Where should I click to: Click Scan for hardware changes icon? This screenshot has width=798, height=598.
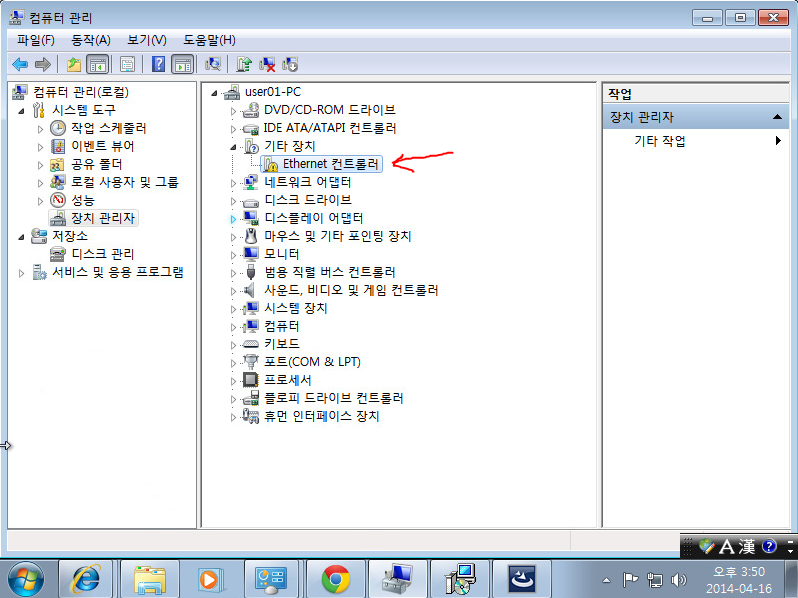coord(212,65)
